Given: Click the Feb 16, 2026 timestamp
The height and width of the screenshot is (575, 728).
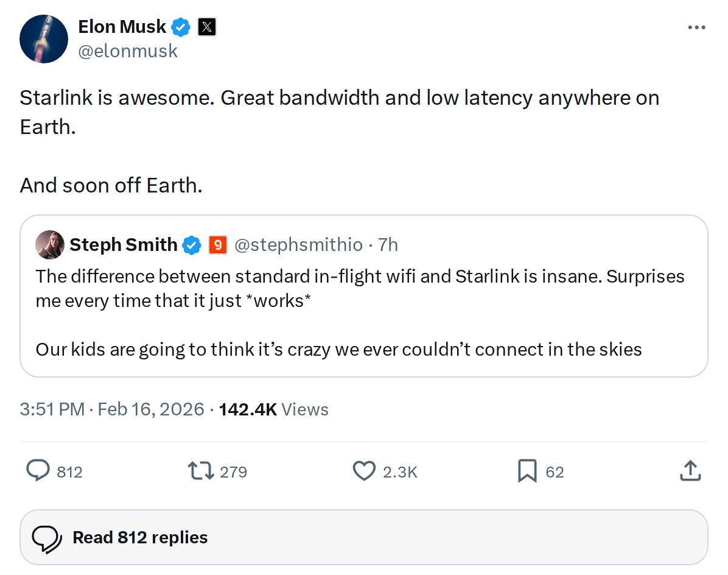Looking at the screenshot, I should point(151,409).
